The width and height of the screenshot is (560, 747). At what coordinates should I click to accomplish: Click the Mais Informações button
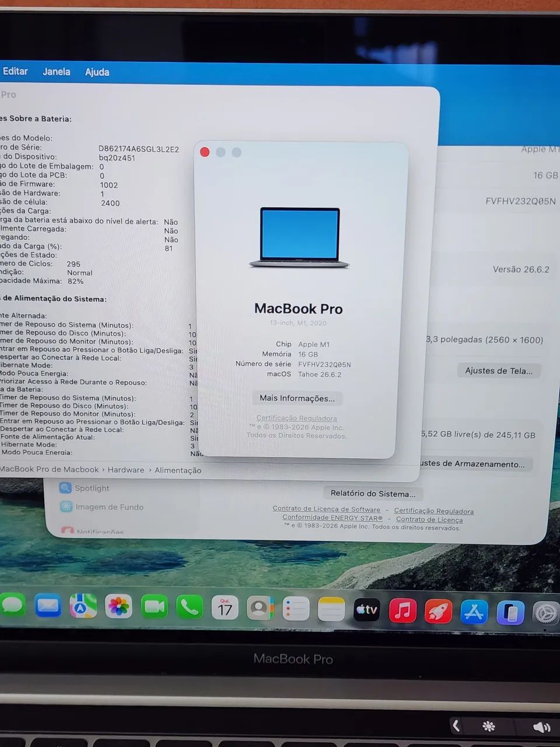pos(297,398)
